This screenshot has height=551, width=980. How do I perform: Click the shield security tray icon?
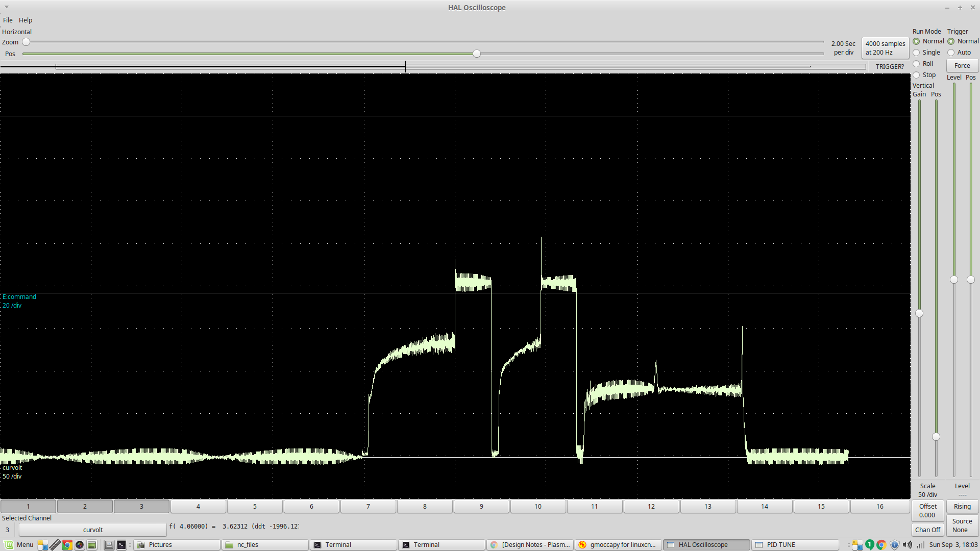point(894,545)
